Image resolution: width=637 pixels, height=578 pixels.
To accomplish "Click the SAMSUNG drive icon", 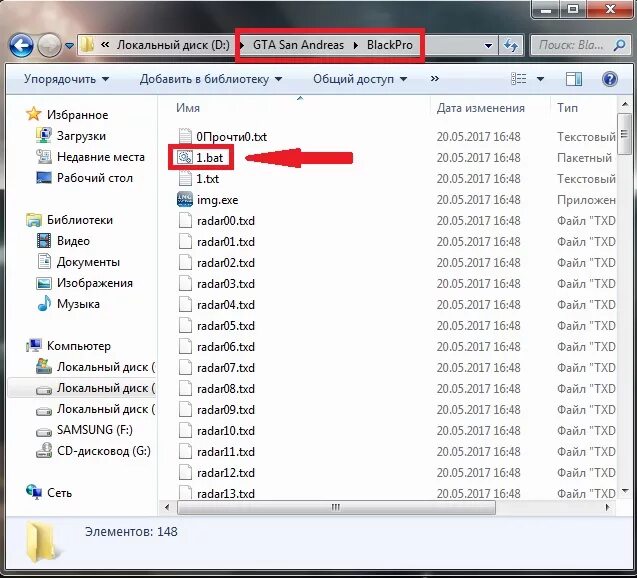I will point(43,431).
